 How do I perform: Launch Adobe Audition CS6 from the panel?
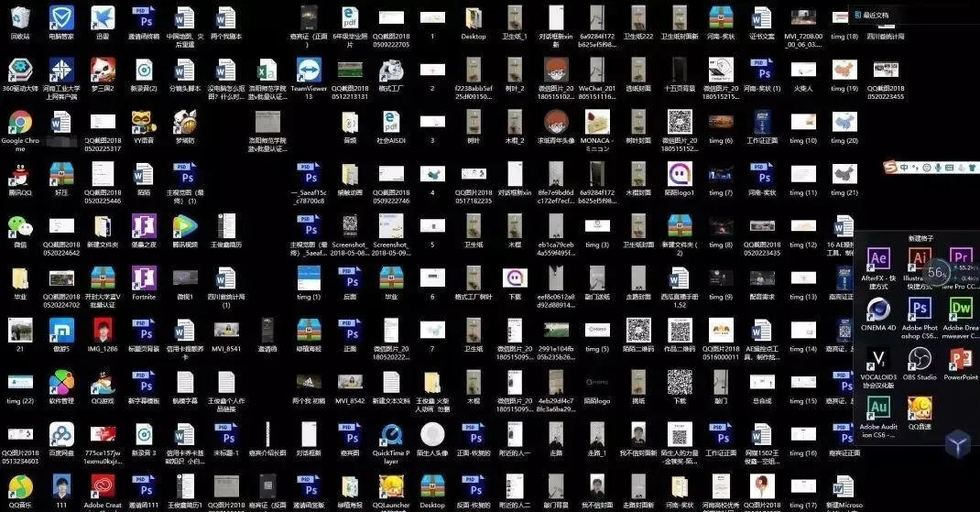pyautogui.click(x=878, y=409)
